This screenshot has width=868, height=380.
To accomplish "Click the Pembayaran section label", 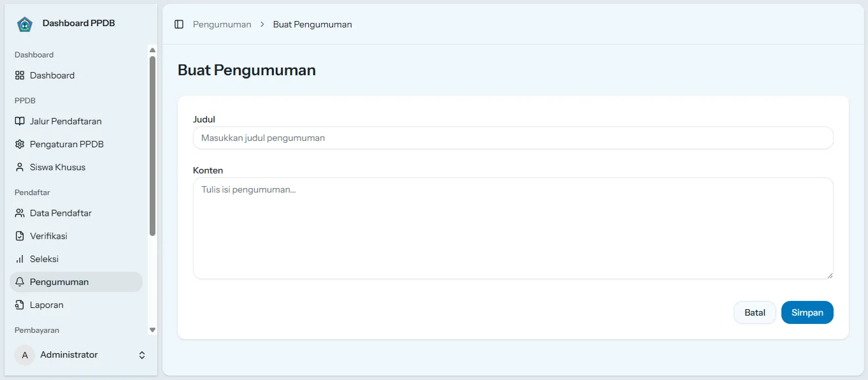I will tap(37, 330).
